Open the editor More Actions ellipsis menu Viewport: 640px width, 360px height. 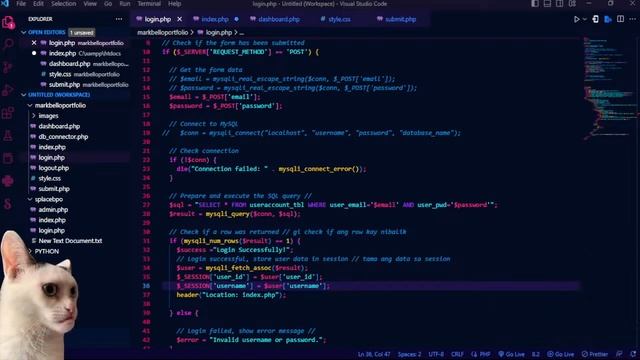point(633,19)
